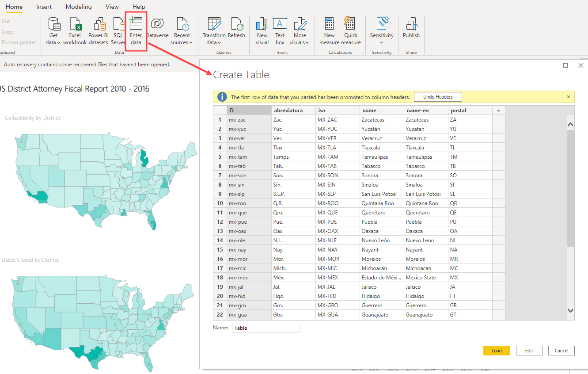Image resolution: width=588 pixels, height=374 pixels.
Task: Add a new column with the plus header
Action: click(499, 110)
